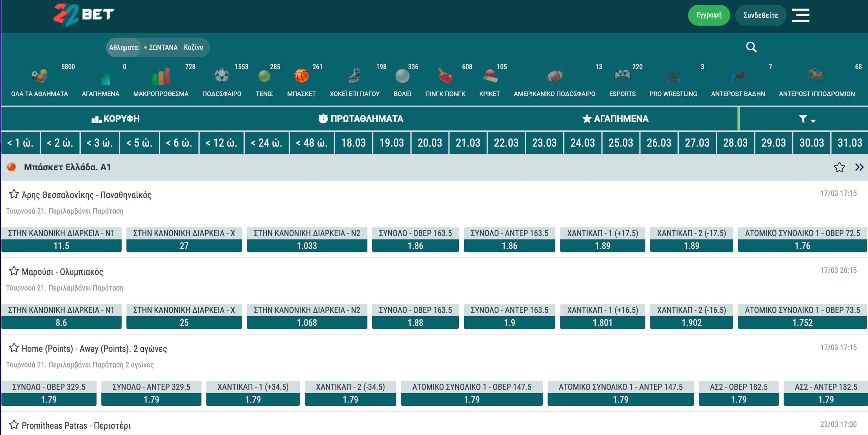Open the Esports gamepad icon

tap(622, 76)
